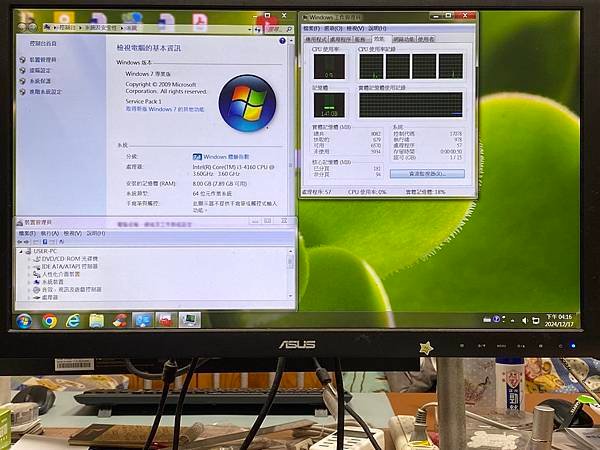Open the Windows Experience Index link

pyautogui.click(x=226, y=157)
